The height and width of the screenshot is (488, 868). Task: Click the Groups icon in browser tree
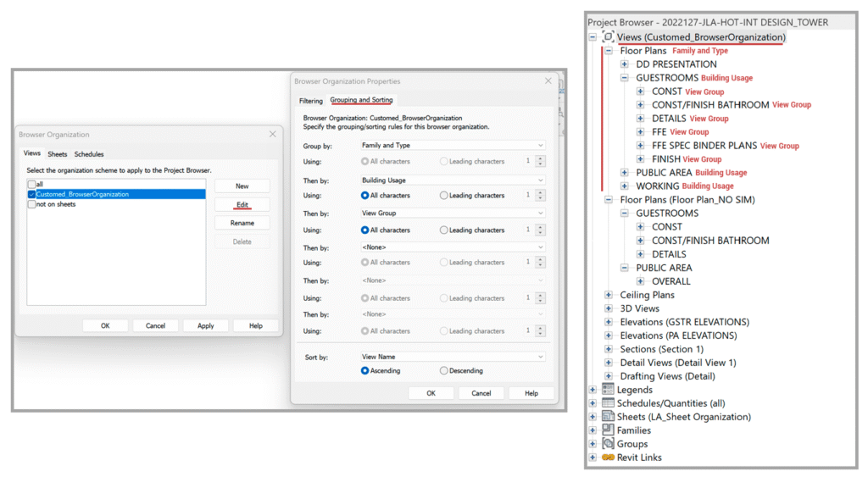[608, 444]
